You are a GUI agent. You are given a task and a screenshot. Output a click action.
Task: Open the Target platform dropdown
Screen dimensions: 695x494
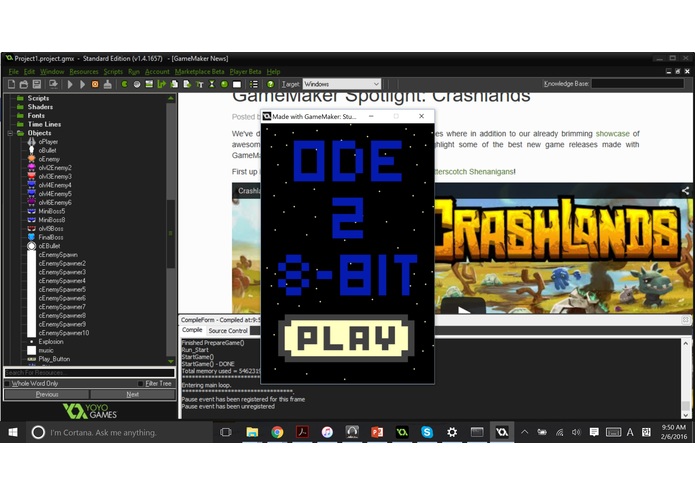click(341, 84)
